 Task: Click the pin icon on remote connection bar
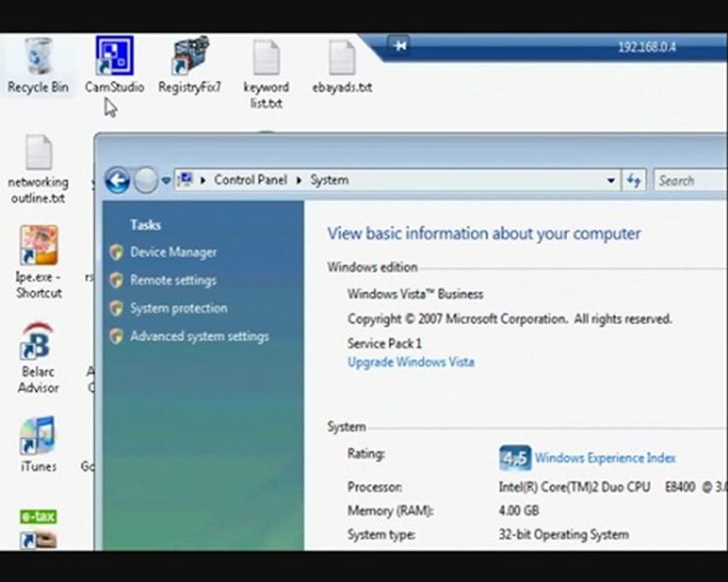point(400,45)
